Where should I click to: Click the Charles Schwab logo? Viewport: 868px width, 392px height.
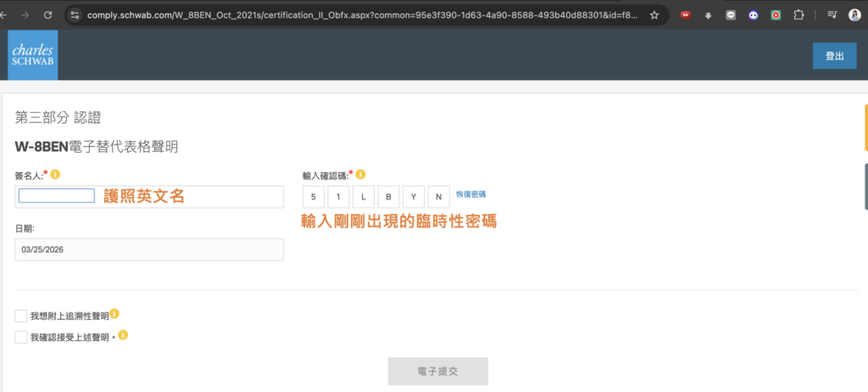click(32, 55)
